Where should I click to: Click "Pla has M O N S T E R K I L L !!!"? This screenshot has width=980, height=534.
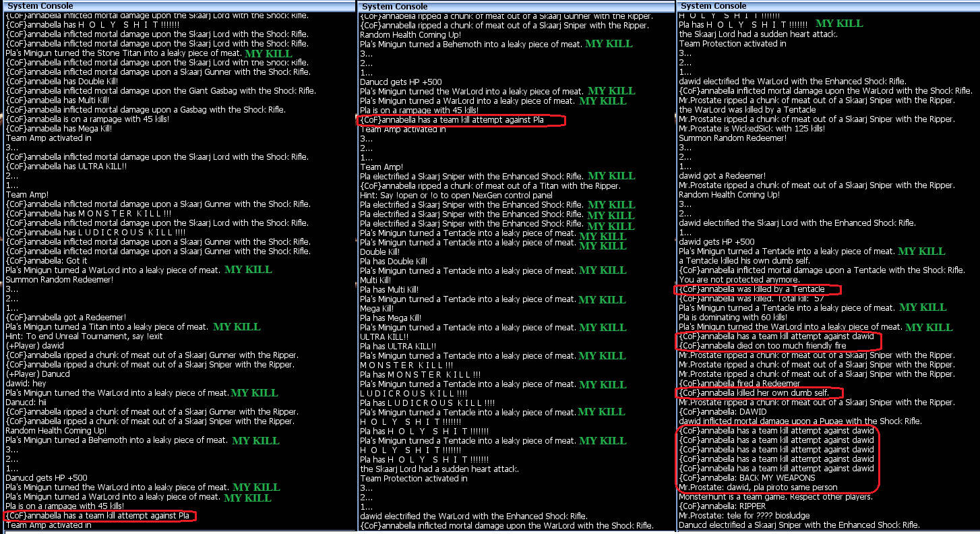[x=421, y=374]
